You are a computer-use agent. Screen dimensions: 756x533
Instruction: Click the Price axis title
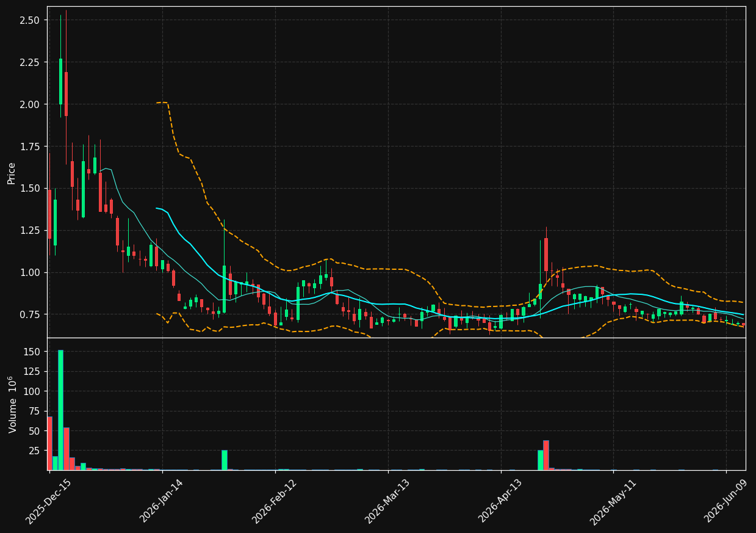point(12,173)
